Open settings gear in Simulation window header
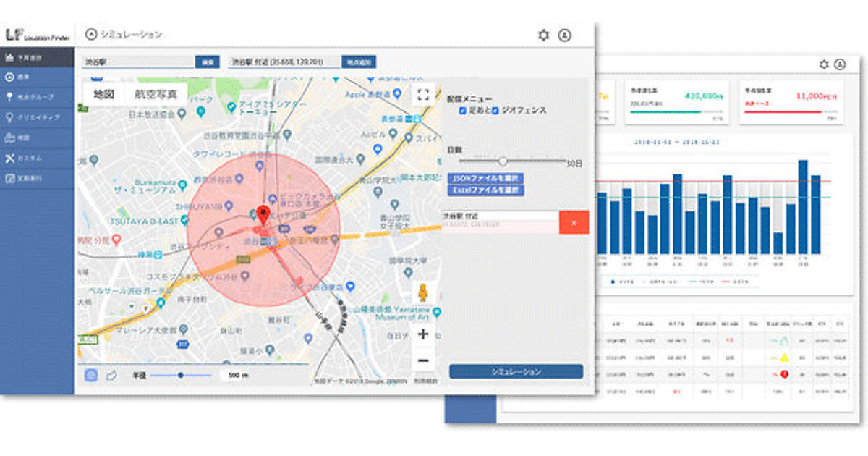868x456 pixels. click(544, 35)
